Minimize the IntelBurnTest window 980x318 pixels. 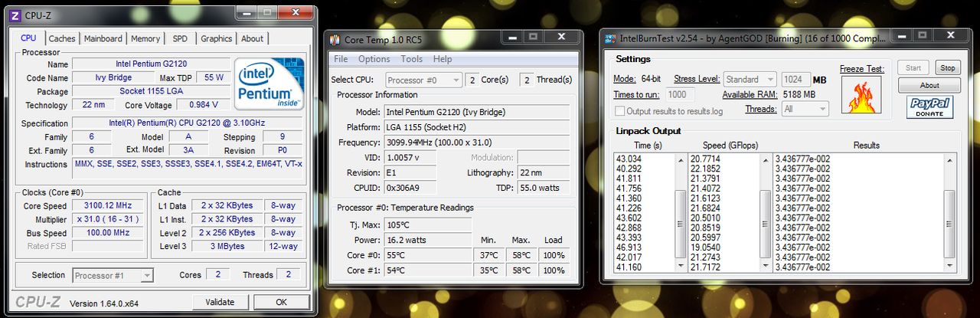[903, 34]
